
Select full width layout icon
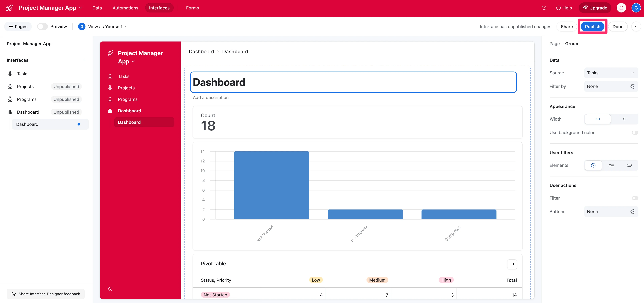point(597,119)
